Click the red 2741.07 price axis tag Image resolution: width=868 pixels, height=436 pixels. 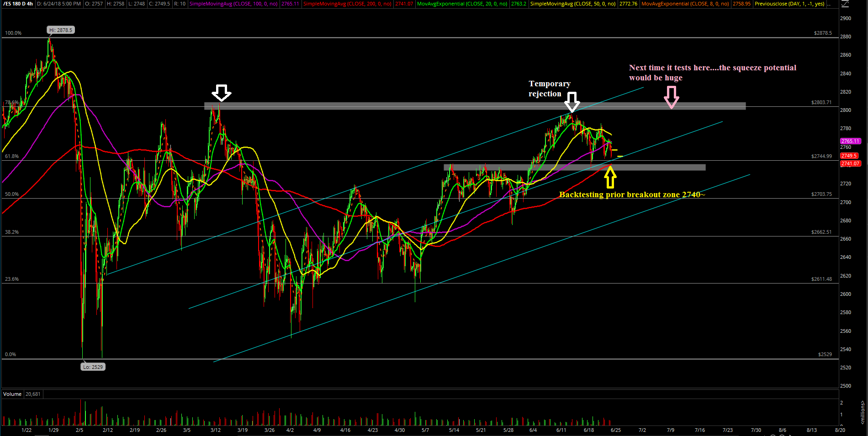click(x=850, y=163)
